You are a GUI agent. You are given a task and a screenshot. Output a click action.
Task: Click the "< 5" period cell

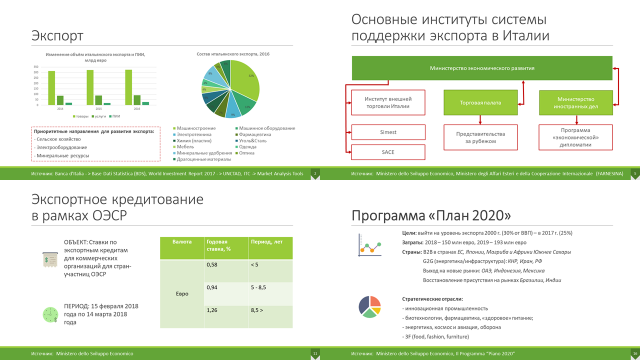270,270
